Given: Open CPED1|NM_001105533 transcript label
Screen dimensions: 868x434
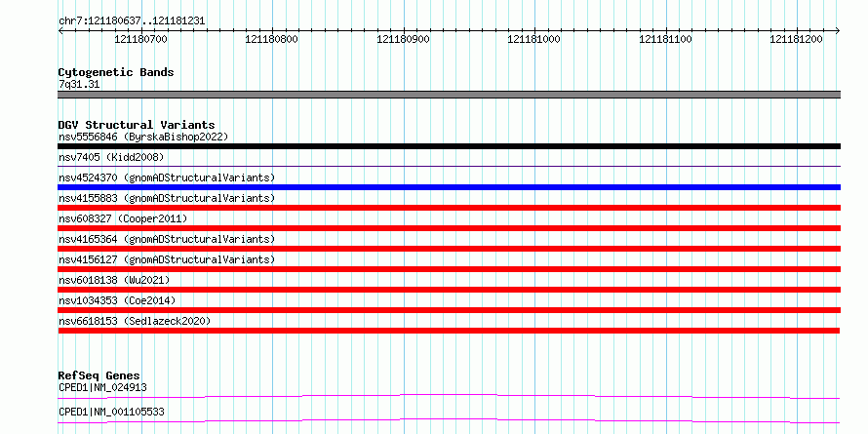Looking at the screenshot, I should [111, 412].
